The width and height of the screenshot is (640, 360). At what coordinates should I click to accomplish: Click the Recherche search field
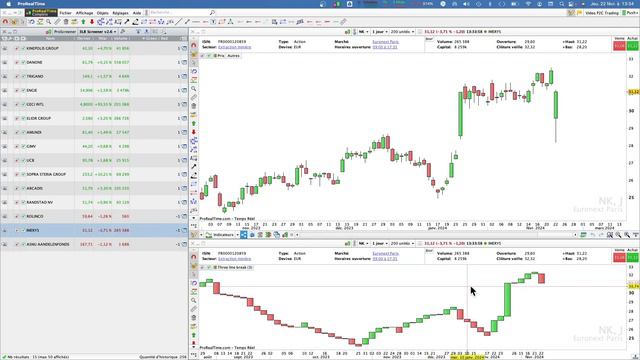point(179,13)
